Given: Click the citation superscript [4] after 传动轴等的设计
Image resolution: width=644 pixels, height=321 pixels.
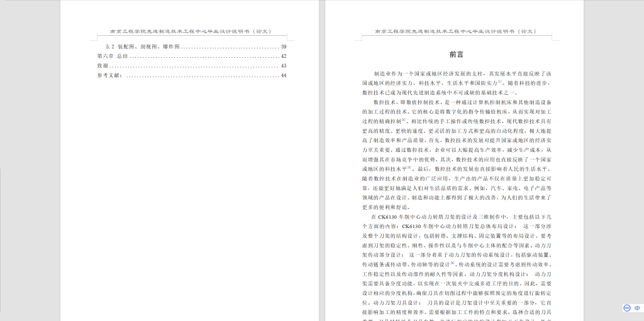Looking at the screenshot, I should (453, 263).
